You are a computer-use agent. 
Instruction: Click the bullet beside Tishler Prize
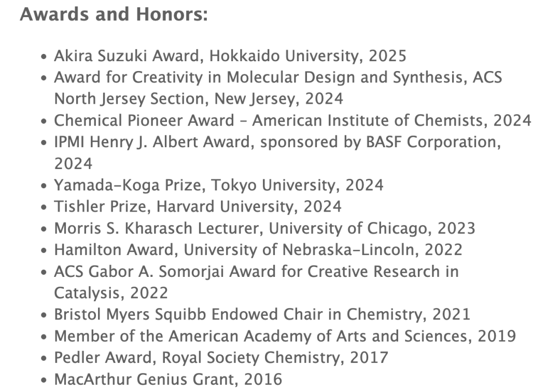44,207
